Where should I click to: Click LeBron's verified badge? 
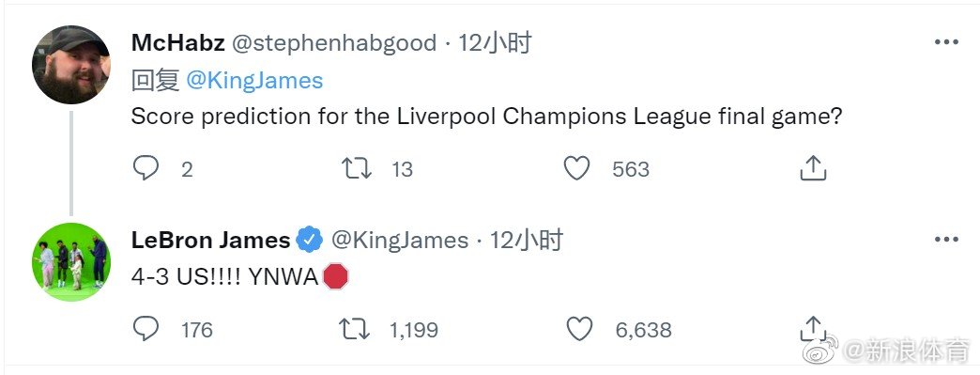click(310, 241)
